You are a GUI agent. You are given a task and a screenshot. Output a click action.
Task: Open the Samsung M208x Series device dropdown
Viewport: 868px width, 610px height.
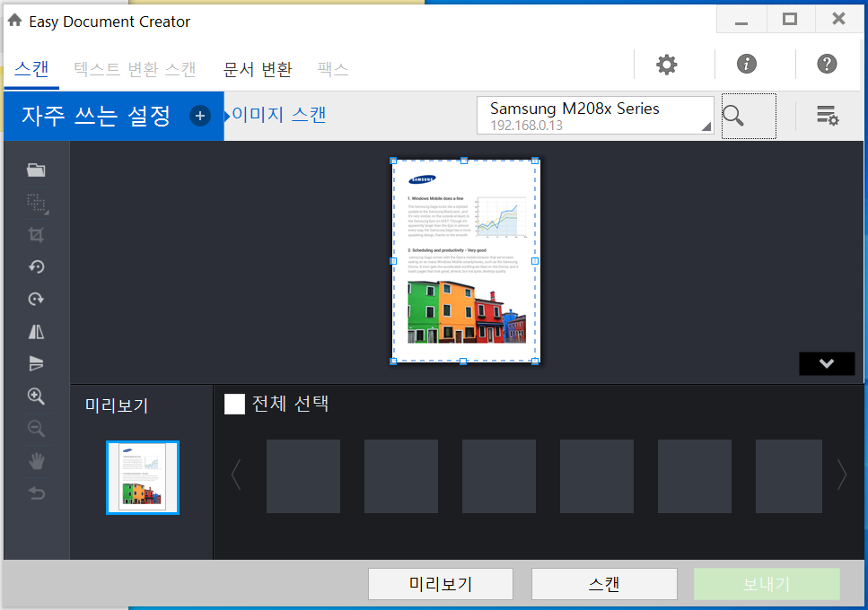click(595, 116)
